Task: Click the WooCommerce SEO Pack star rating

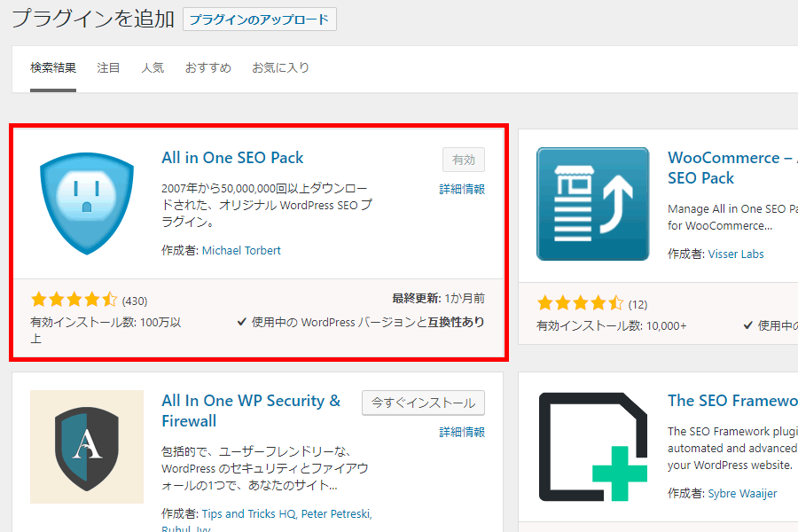Action: click(x=580, y=303)
